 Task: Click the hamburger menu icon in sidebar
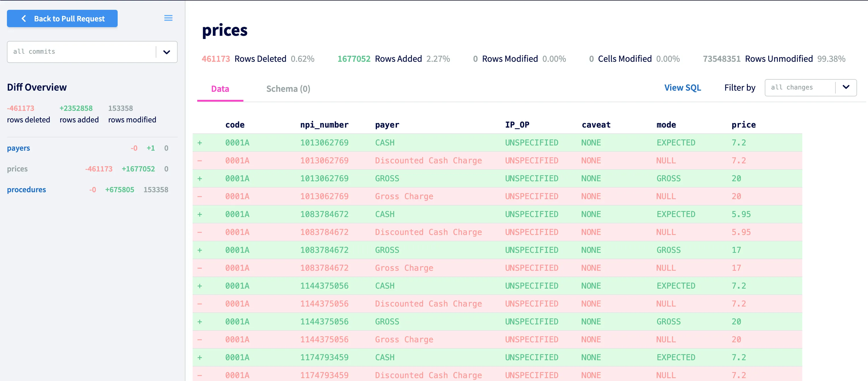(168, 18)
